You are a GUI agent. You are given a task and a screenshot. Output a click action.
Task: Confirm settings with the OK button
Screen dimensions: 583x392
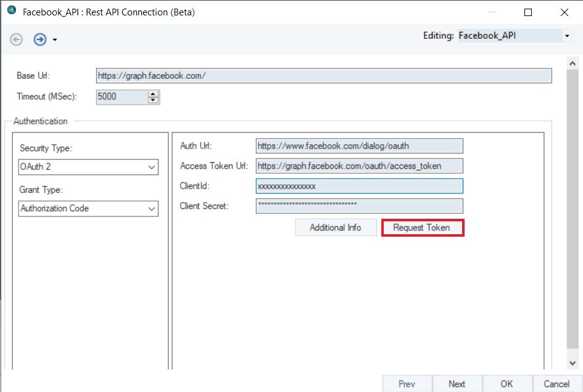[507, 384]
